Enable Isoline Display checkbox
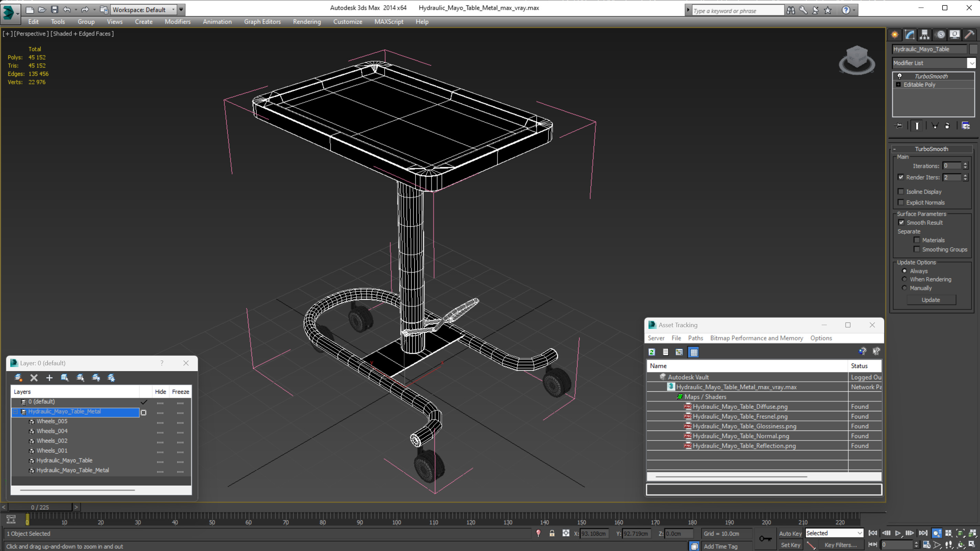The height and width of the screenshot is (551, 980). click(901, 191)
